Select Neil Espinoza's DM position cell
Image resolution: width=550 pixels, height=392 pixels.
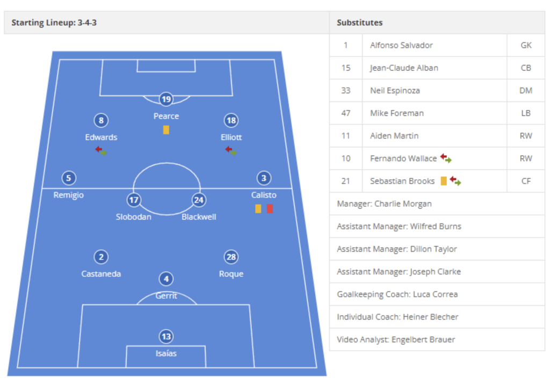pos(526,90)
